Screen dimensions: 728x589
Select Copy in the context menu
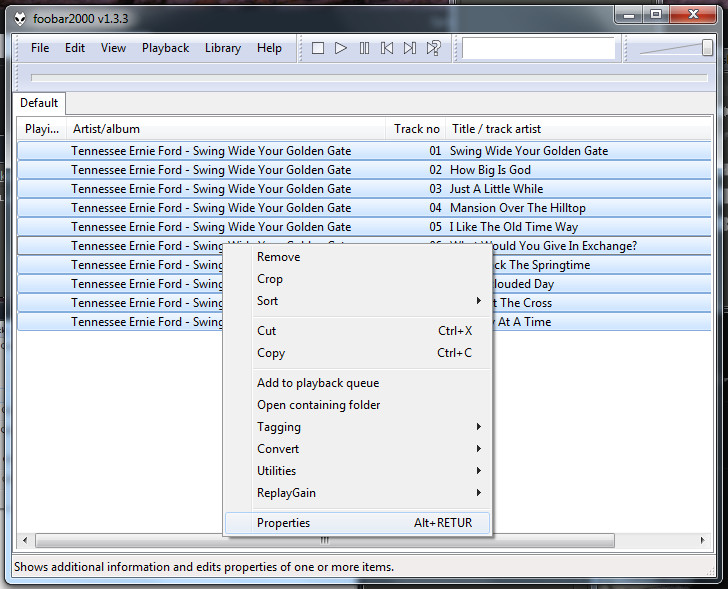(x=358, y=353)
